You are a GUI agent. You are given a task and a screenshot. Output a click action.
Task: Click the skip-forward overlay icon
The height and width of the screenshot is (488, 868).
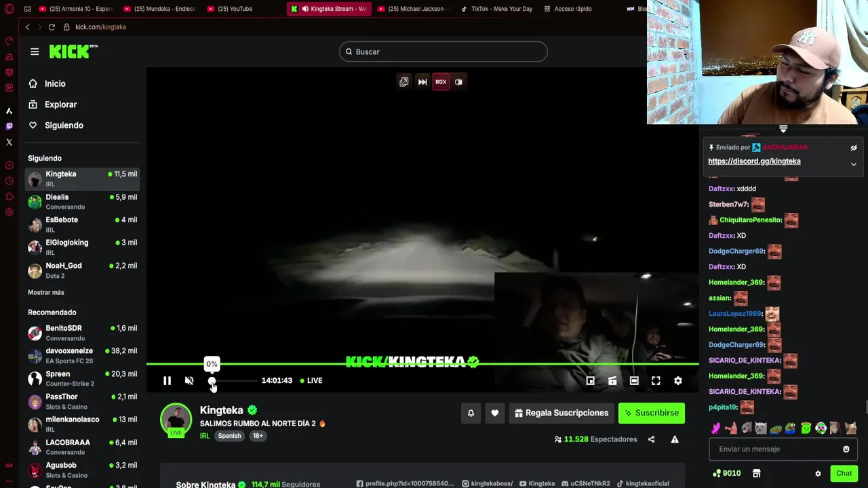pyautogui.click(x=422, y=82)
